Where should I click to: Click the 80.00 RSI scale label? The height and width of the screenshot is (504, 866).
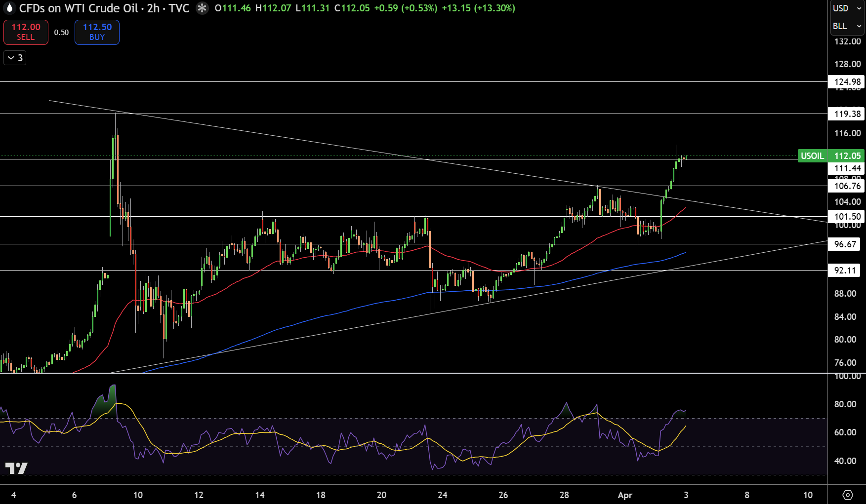pyautogui.click(x=845, y=404)
